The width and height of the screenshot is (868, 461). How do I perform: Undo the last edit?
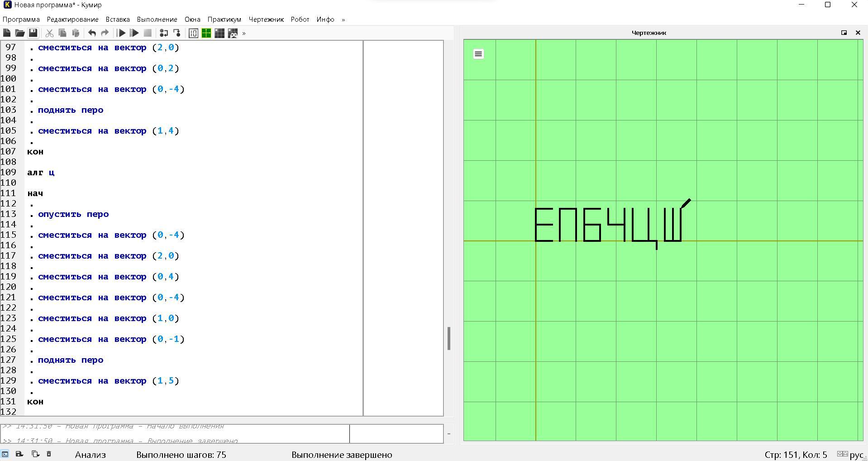[92, 33]
